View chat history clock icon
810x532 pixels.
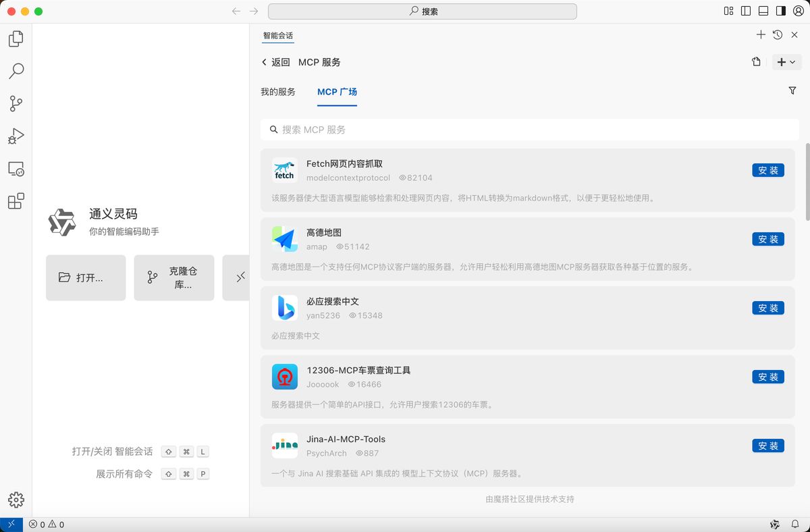(x=778, y=35)
